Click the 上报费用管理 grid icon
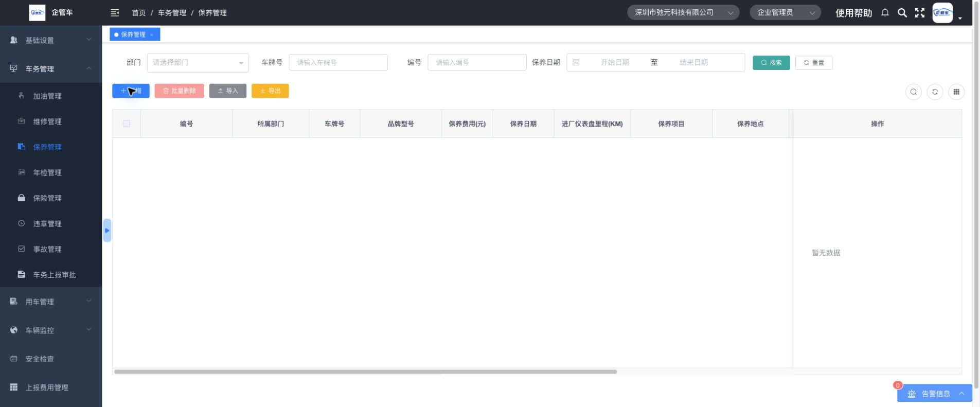This screenshot has width=980, height=407. [x=14, y=387]
